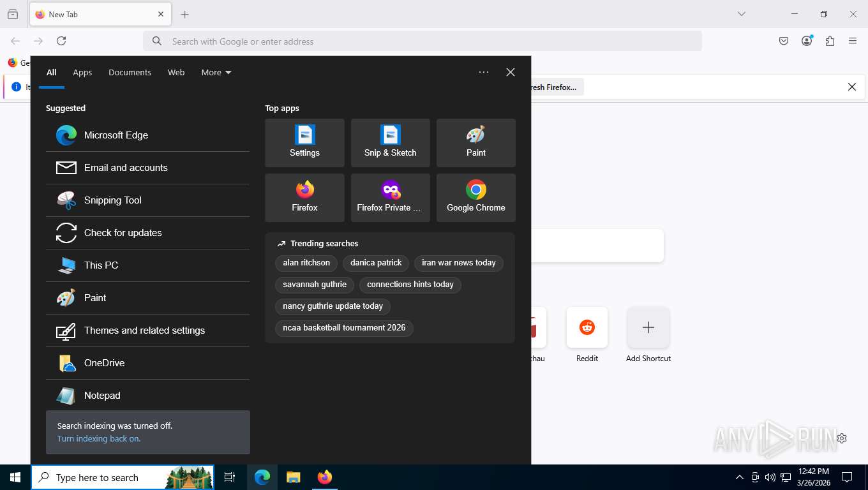Open Google Chrome tile in Top apps

click(x=475, y=198)
